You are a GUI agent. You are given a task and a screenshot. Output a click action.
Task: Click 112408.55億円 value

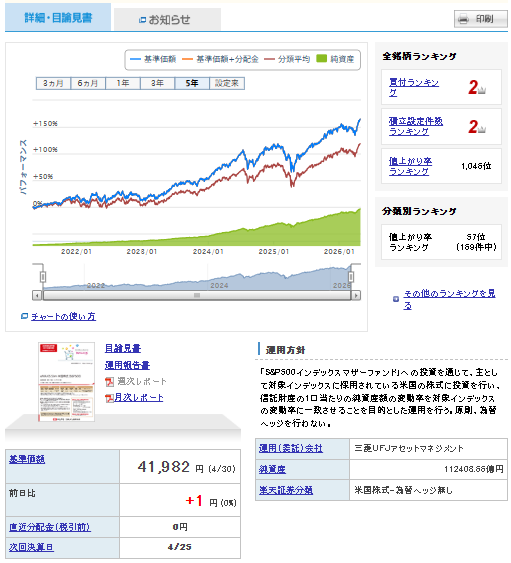tap(474, 469)
